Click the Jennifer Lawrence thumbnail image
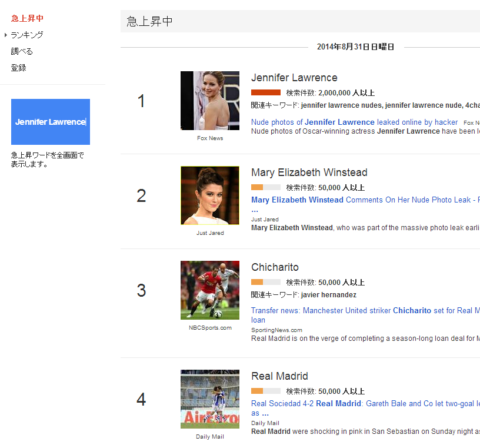Screen dimensions: 480x448 coord(210,101)
